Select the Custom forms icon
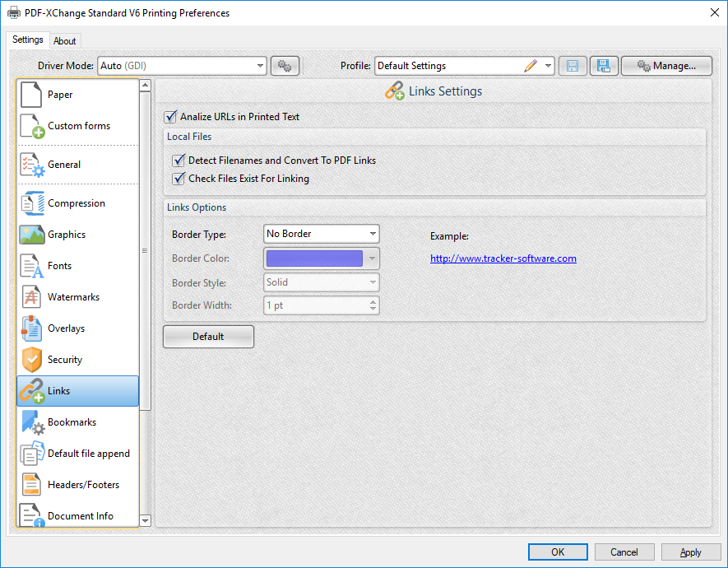The width and height of the screenshot is (728, 568). click(x=31, y=126)
